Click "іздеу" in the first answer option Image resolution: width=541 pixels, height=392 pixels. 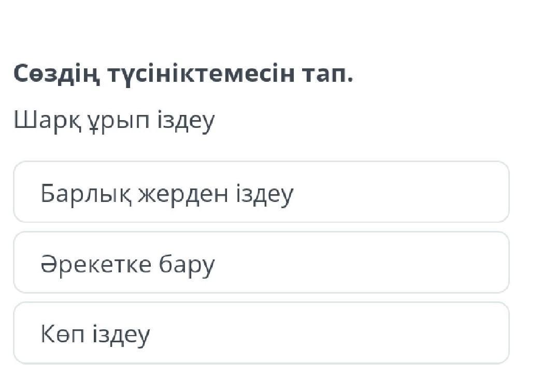click(264, 194)
